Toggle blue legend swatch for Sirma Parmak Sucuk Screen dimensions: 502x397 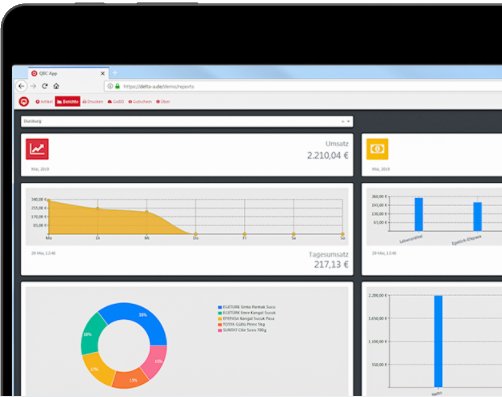(x=220, y=307)
